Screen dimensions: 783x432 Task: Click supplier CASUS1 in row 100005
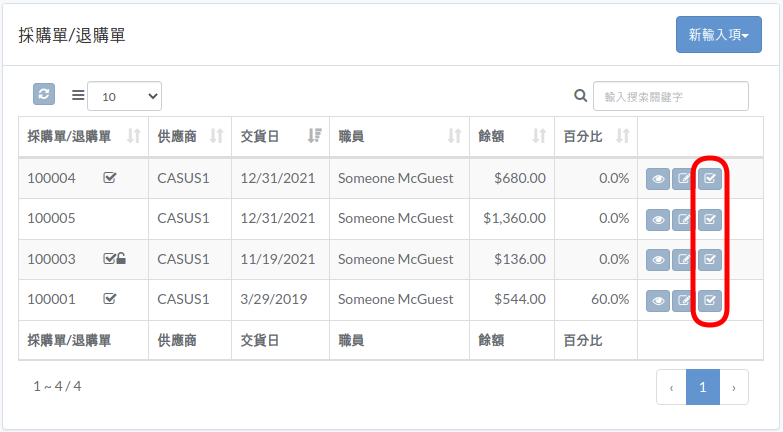183,218
